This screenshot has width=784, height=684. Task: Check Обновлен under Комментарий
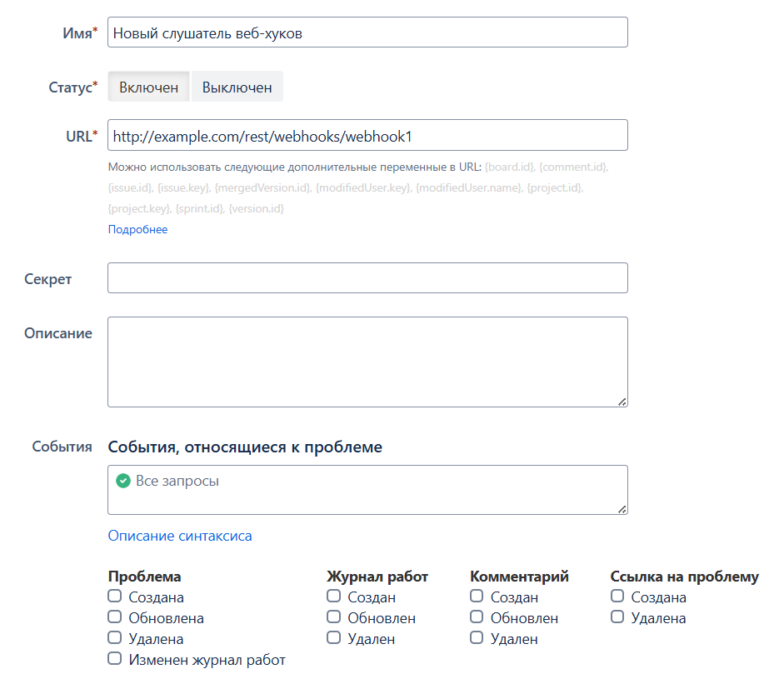(477, 617)
